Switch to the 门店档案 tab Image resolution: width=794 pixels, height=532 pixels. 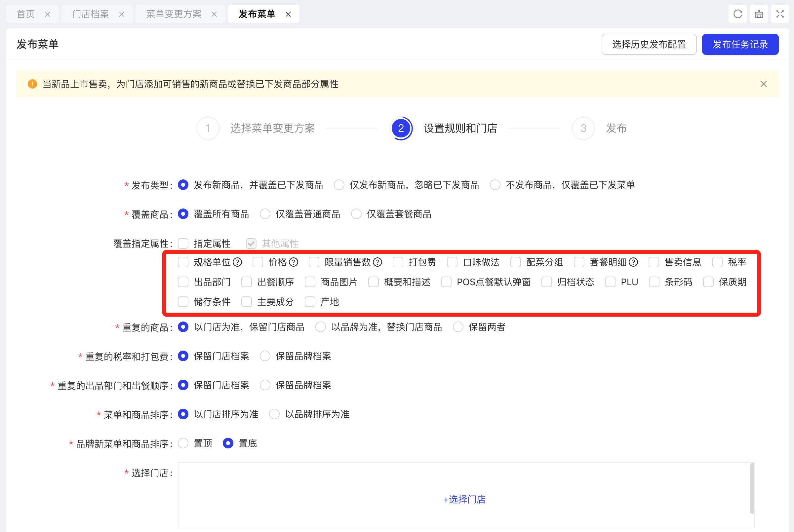pyautogui.click(x=91, y=14)
